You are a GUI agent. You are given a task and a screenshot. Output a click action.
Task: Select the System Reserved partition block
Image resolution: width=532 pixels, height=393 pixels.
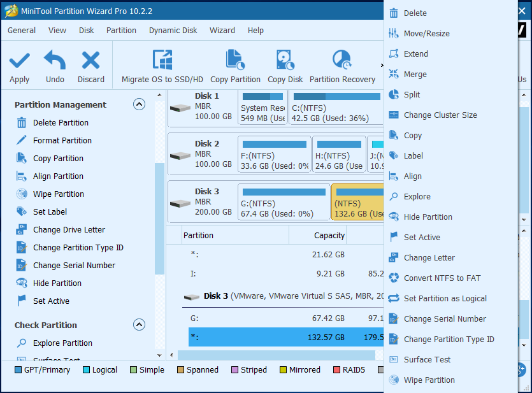click(263, 108)
